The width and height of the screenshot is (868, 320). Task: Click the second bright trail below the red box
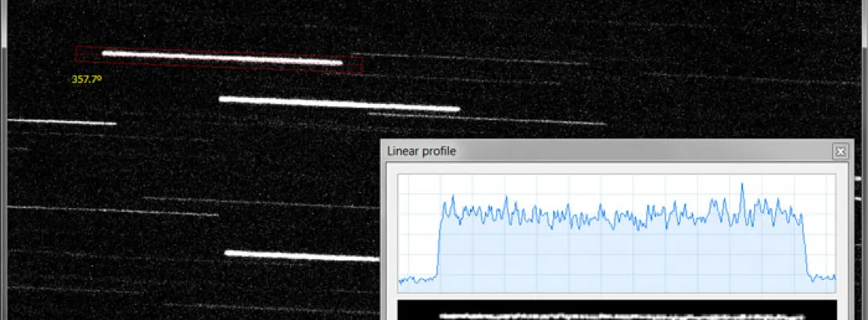coord(339,104)
